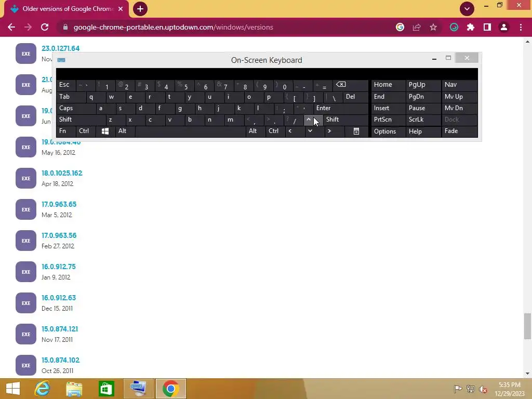Screen dimensions: 532x399
Task: Click the Esc key on the On-Screen Keyboard
Action: coord(66,85)
